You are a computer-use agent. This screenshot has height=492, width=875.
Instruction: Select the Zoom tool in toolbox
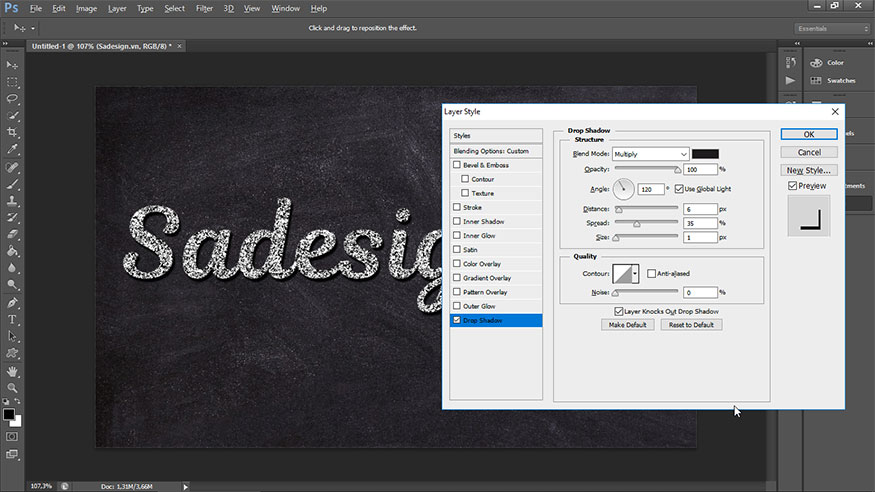coord(12,388)
